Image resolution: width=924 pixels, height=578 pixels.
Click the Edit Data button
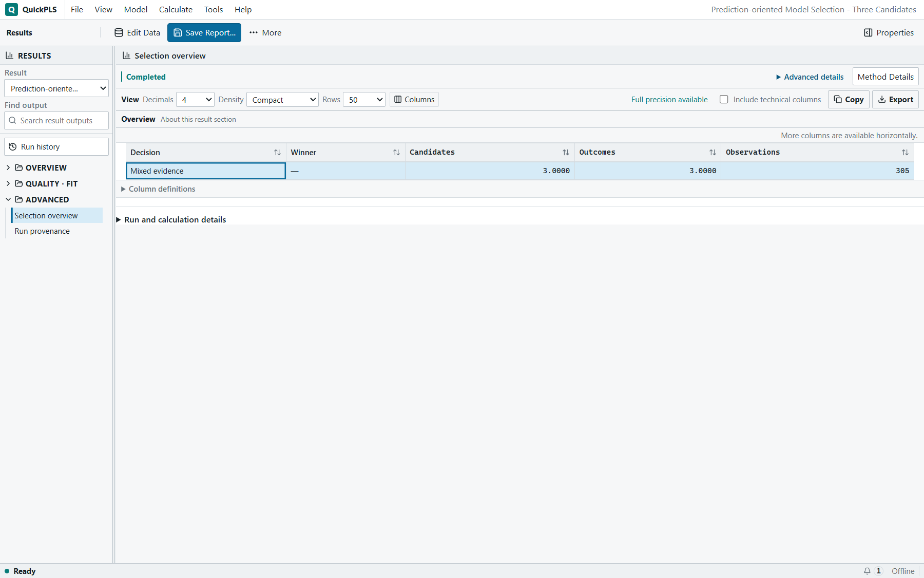137,32
